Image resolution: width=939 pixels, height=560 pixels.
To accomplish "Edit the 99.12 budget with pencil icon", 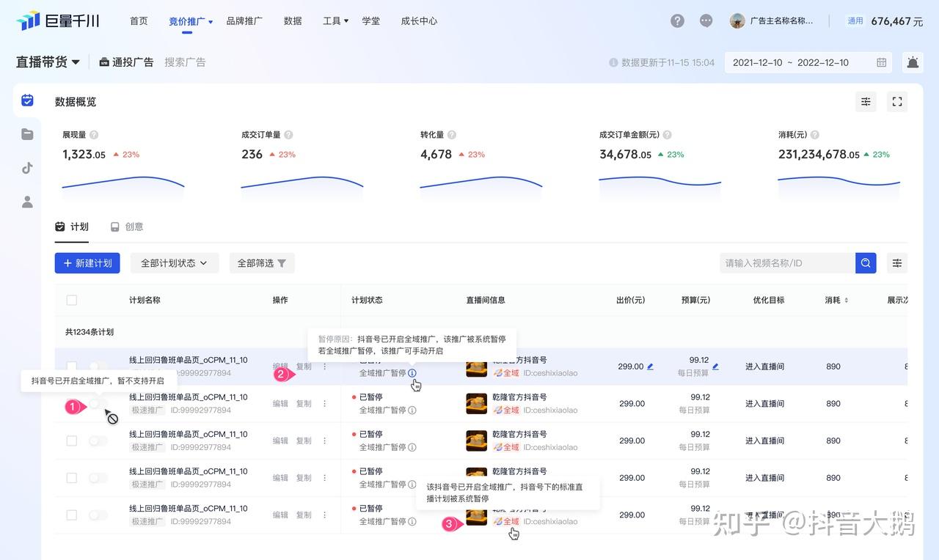I will point(716,366).
